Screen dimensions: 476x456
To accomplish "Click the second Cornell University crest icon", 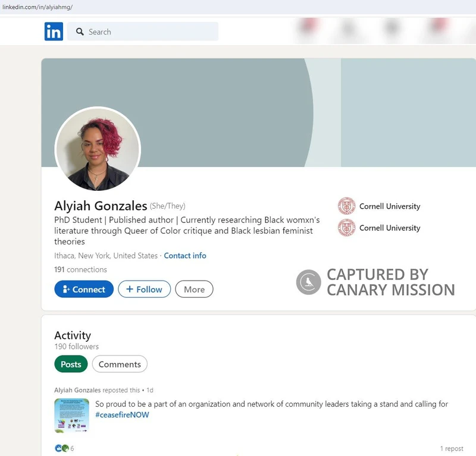I will tap(346, 228).
